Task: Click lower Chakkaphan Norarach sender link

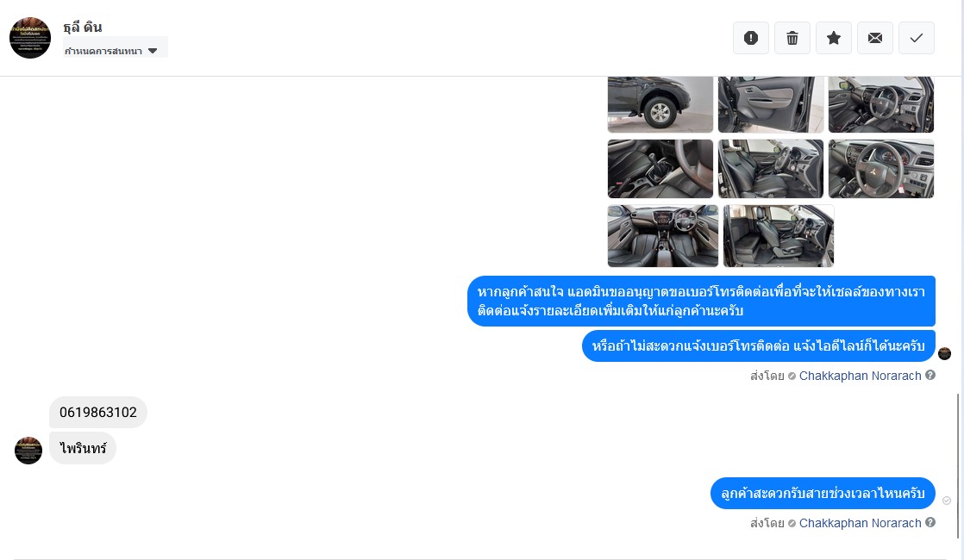Action: (860, 523)
